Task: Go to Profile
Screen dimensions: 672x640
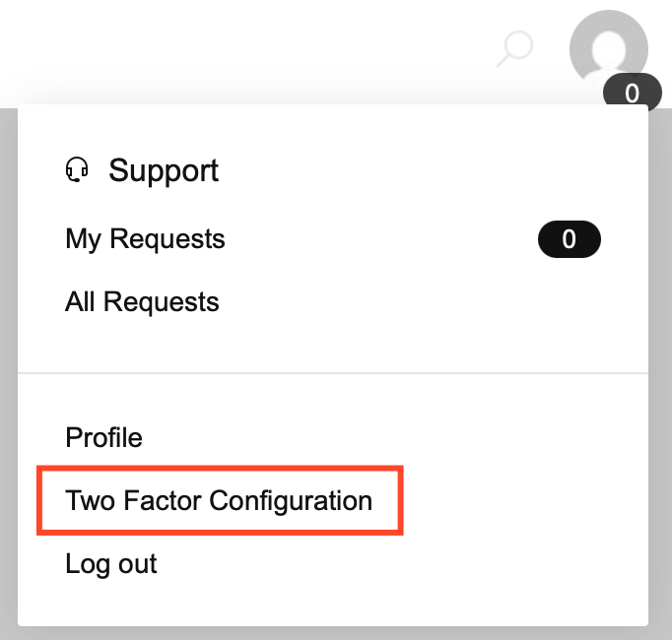Action: click(103, 437)
